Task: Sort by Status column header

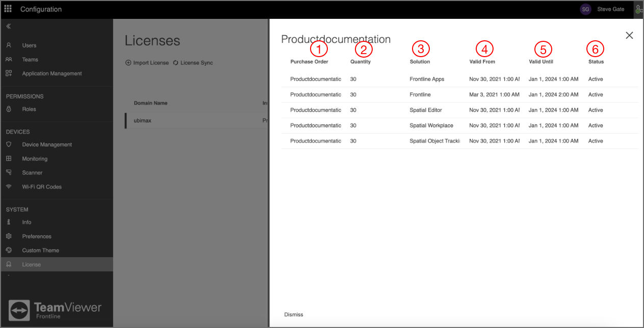Action: tap(596, 62)
